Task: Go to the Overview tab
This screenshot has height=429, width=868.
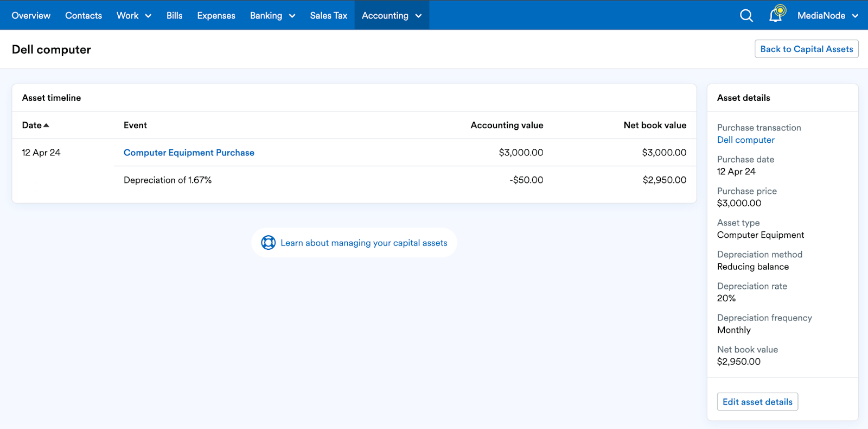Action: pos(31,16)
